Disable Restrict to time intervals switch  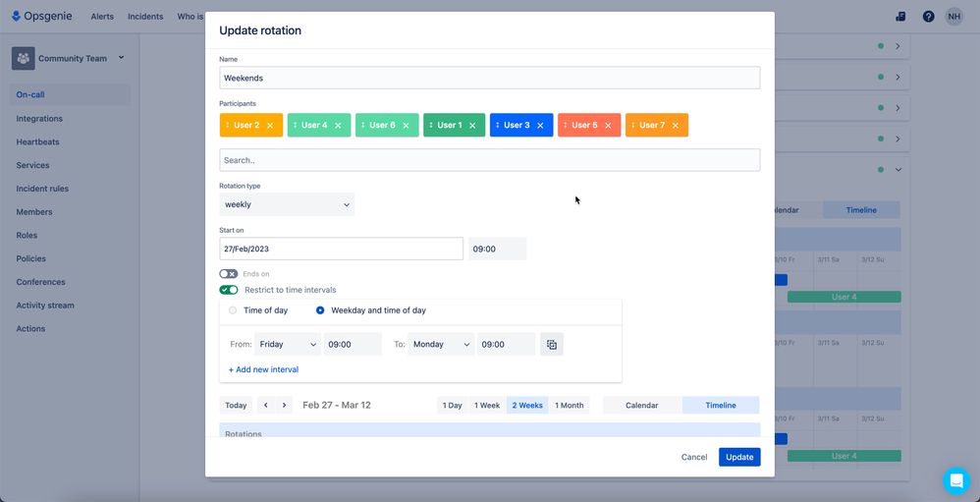[x=228, y=290]
